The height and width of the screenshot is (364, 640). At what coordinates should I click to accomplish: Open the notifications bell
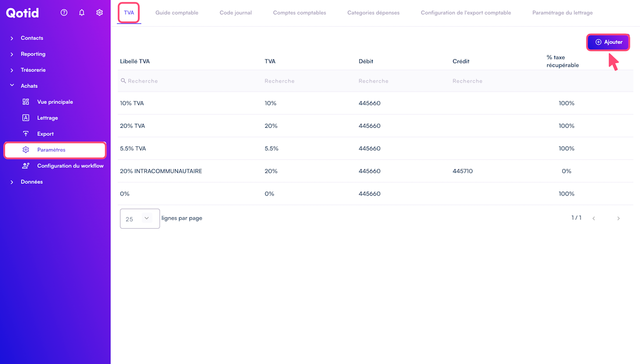(82, 13)
